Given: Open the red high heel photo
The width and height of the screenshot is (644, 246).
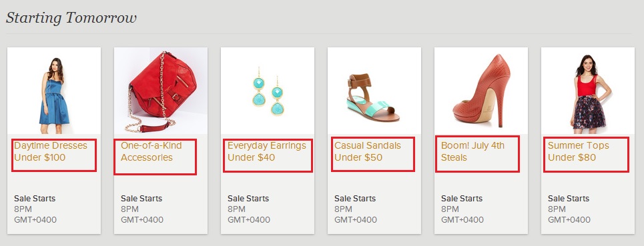Looking at the screenshot, I should 481,91.
